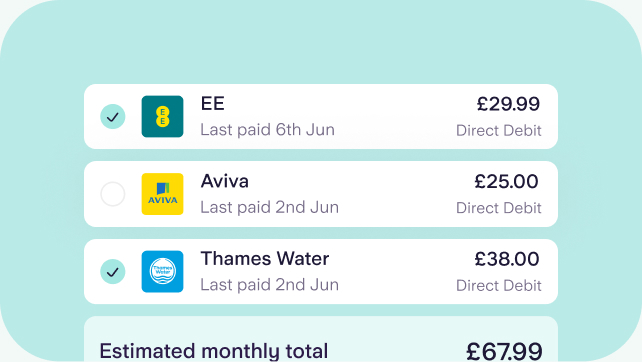Select the Aviva bill checkbox
This screenshot has height=362, width=642.
tap(113, 194)
